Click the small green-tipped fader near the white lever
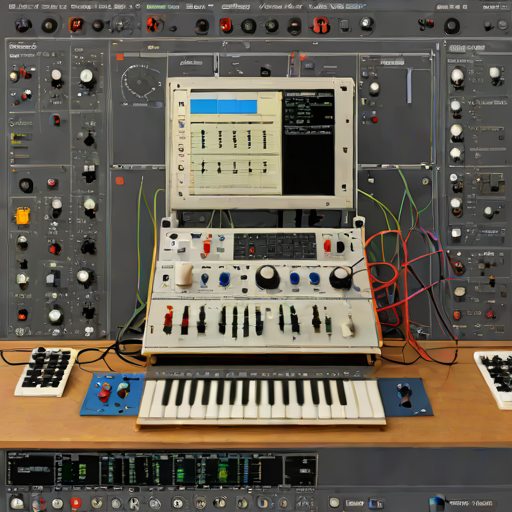This screenshot has height=512, width=512. (328, 325)
